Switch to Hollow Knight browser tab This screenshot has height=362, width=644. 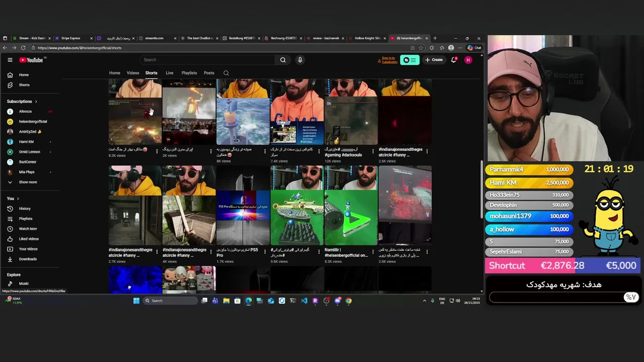[x=367, y=38]
